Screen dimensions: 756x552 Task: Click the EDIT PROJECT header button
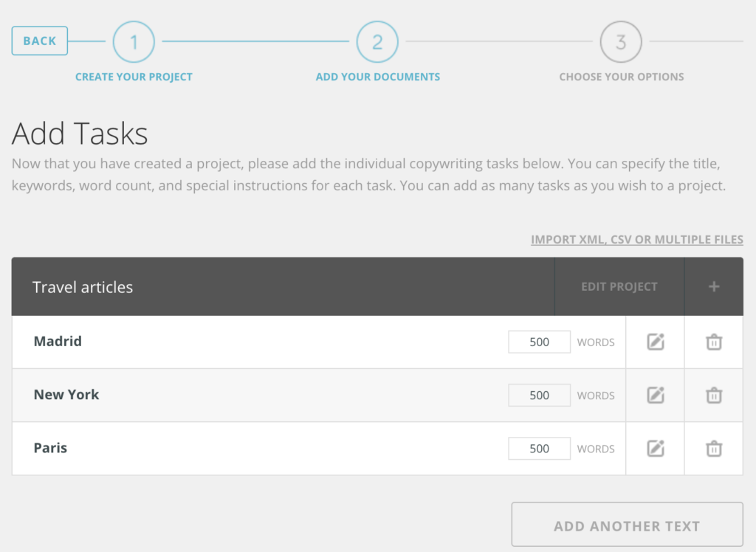click(619, 286)
